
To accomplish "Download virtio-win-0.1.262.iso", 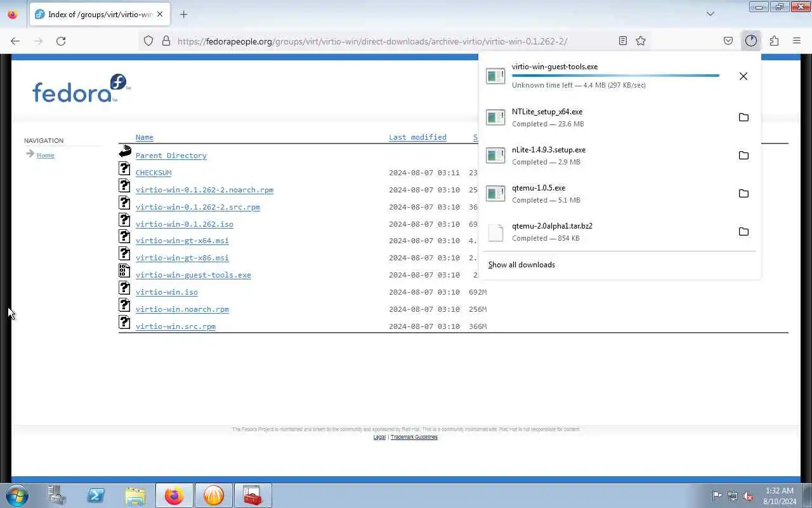I will (x=184, y=224).
